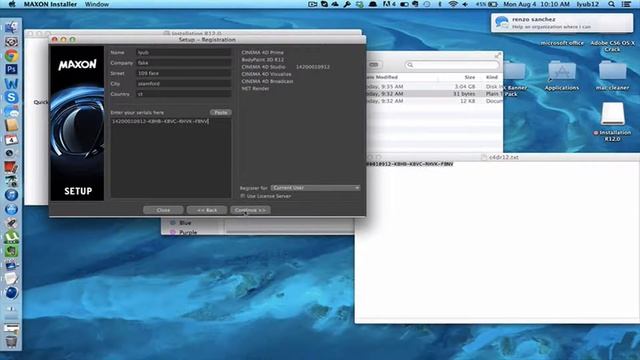The width and height of the screenshot is (640, 360).
Task: Open Applications folder on desktop
Action: (562, 76)
